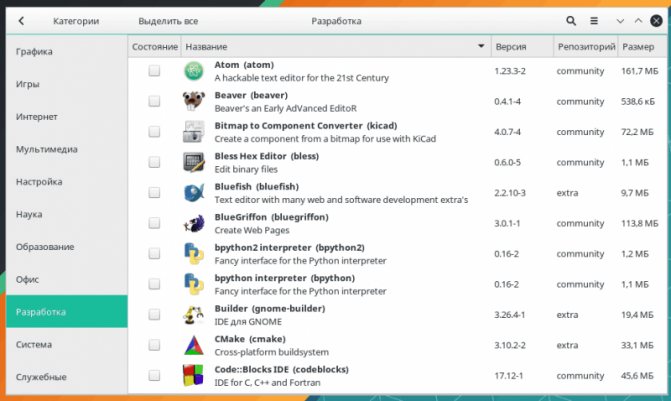Click the BlueGriffon app icon
The image size is (671, 401).
194,223
